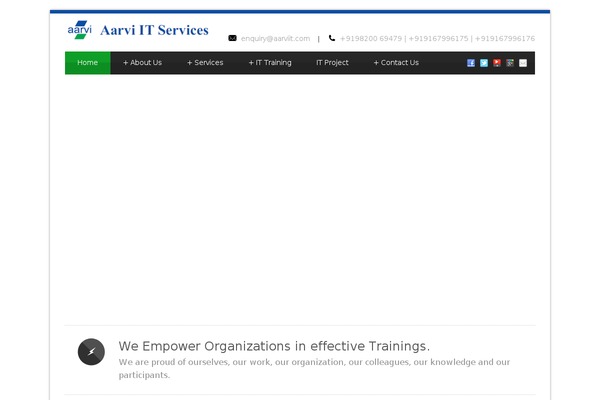Click the phone handset icon
Viewport: 600px width, 400px height.
[x=332, y=38]
